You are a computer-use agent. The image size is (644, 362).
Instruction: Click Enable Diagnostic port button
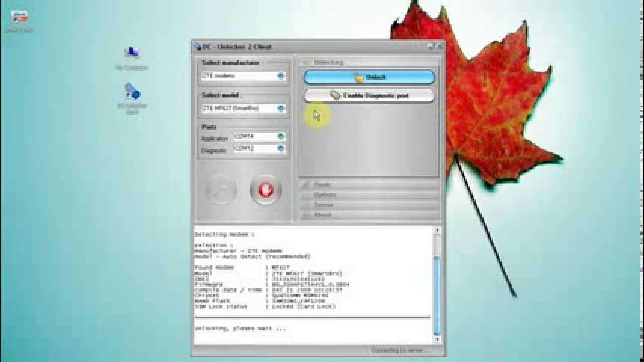pyautogui.click(x=369, y=95)
